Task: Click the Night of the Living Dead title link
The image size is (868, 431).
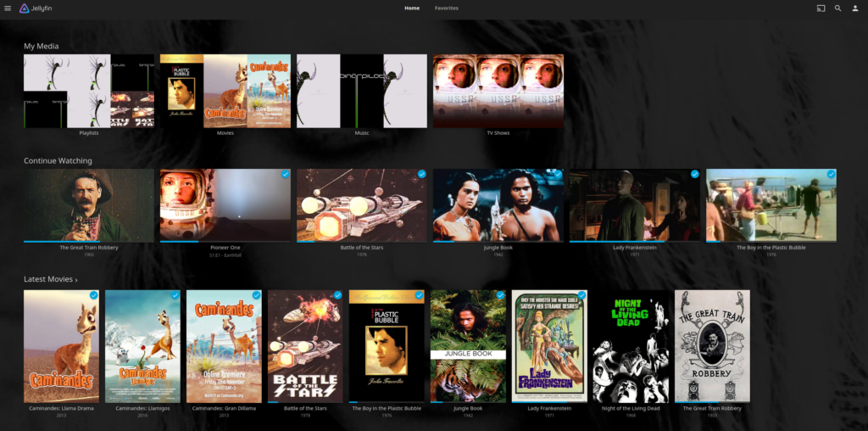Action: pyautogui.click(x=631, y=408)
